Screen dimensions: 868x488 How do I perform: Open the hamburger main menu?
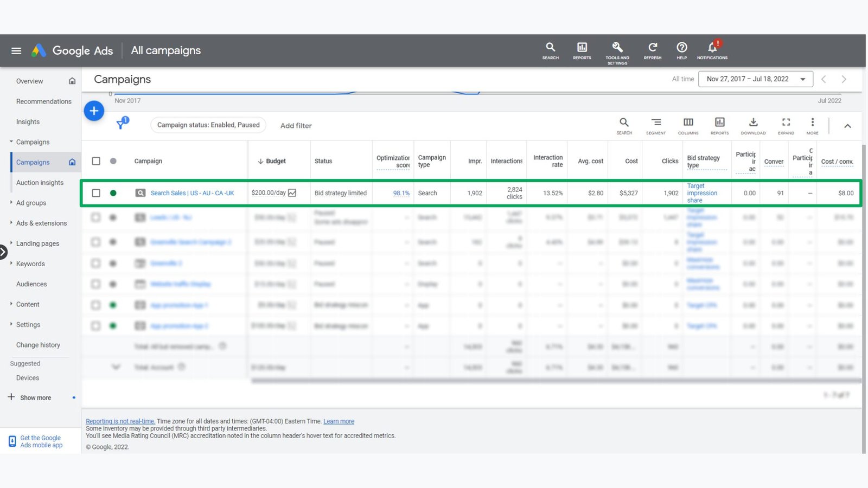point(16,50)
